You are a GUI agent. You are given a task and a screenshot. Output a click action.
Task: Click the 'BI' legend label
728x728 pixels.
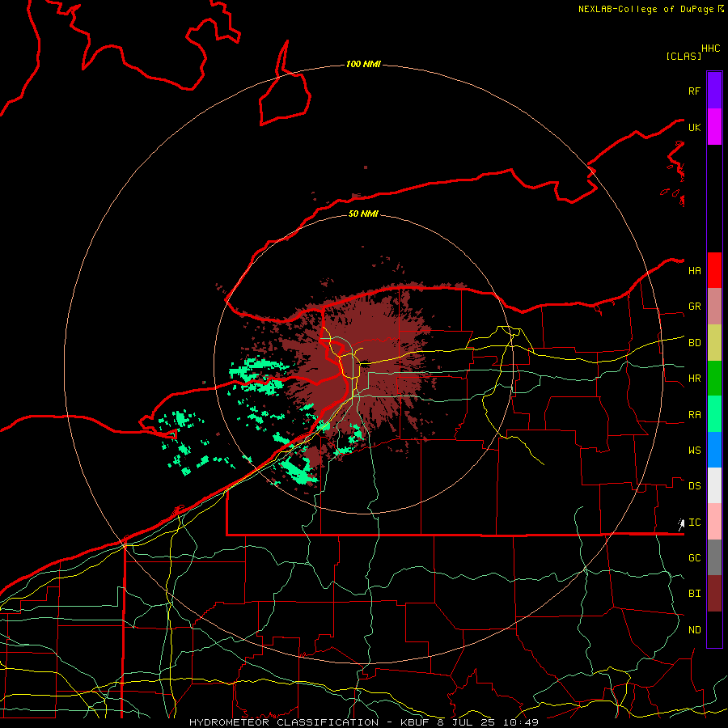coord(694,594)
